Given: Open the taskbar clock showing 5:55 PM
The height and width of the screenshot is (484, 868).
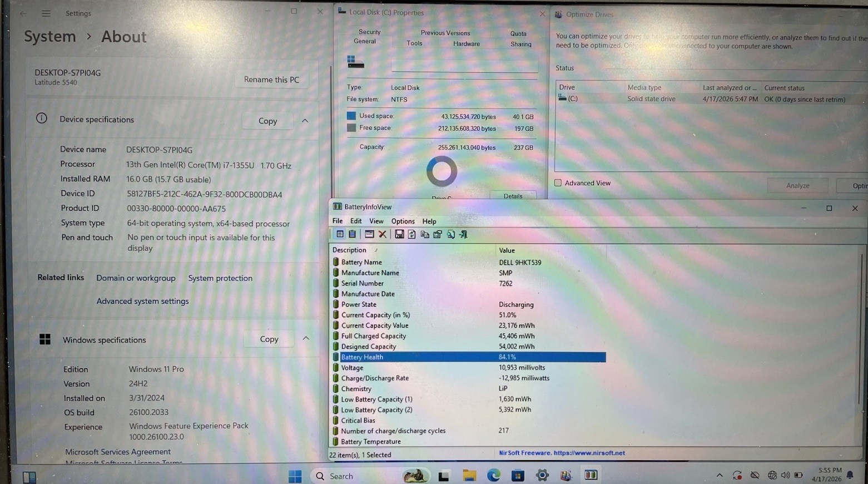Looking at the screenshot, I should coord(827,475).
